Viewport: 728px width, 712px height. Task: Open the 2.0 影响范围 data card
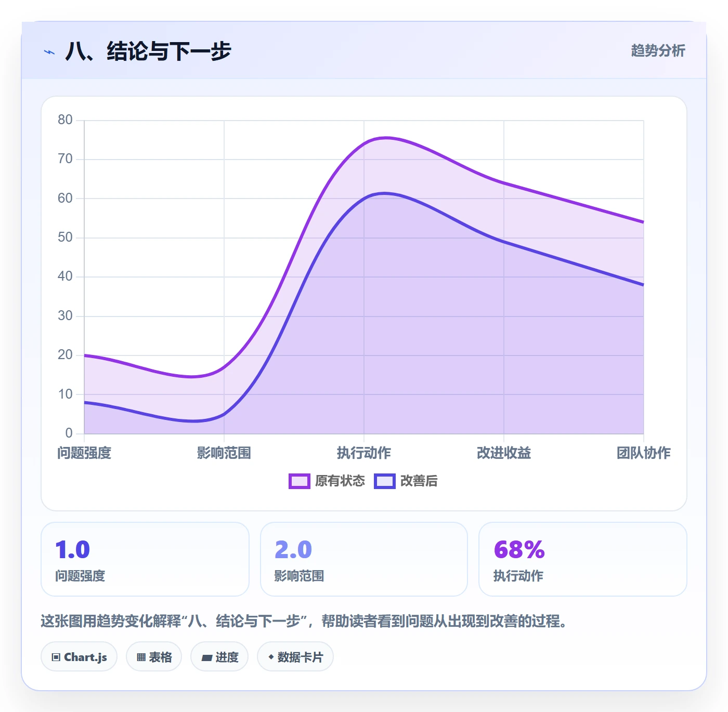tap(364, 559)
